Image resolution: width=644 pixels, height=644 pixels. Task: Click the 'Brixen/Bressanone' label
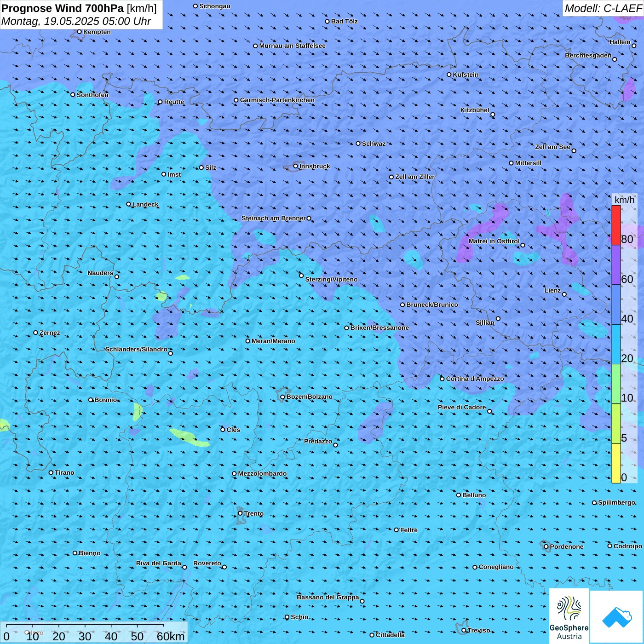379,328
